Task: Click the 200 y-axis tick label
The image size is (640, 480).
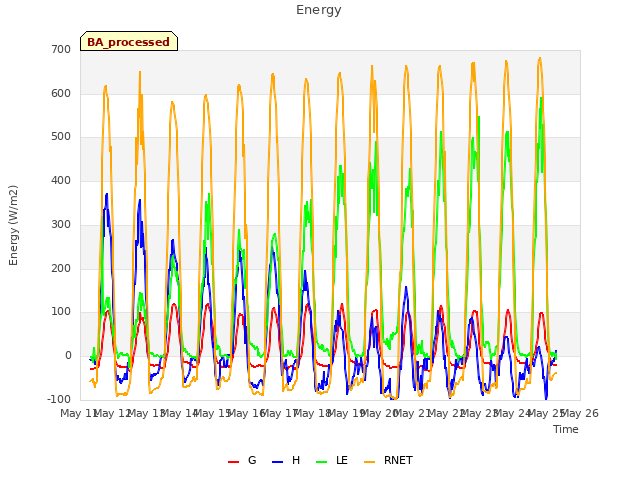Action: point(61,269)
